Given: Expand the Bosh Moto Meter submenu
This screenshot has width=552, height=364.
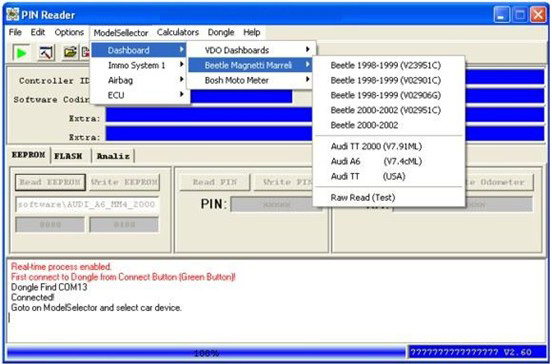Looking at the screenshot, I should 251,80.
